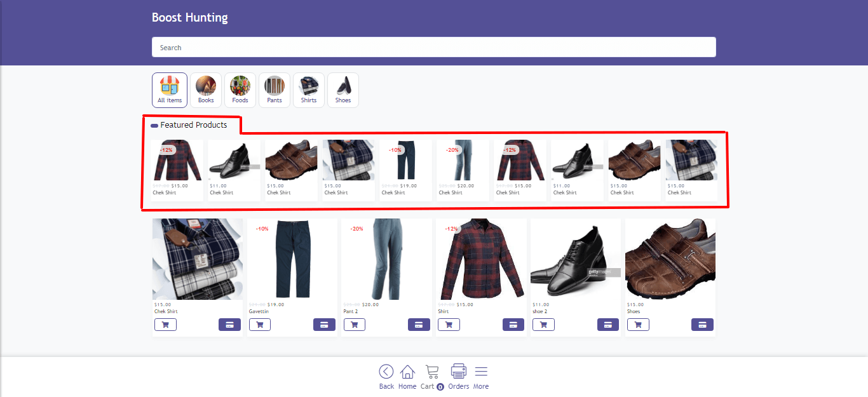Add Chek Shirt to cart in product grid
The width and height of the screenshot is (868, 397).
click(165, 325)
